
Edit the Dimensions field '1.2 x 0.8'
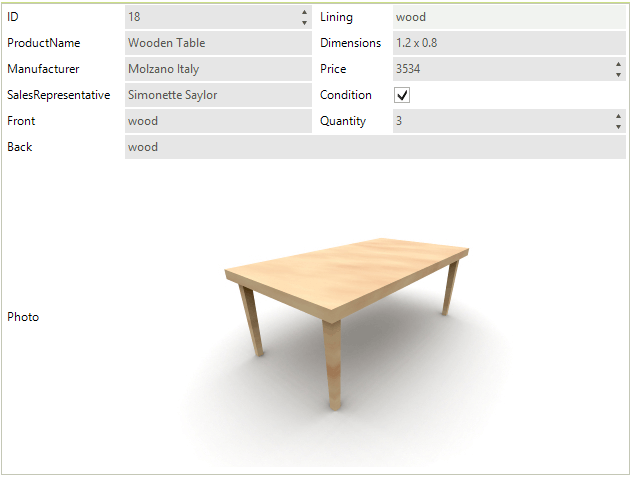coord(509,43)
